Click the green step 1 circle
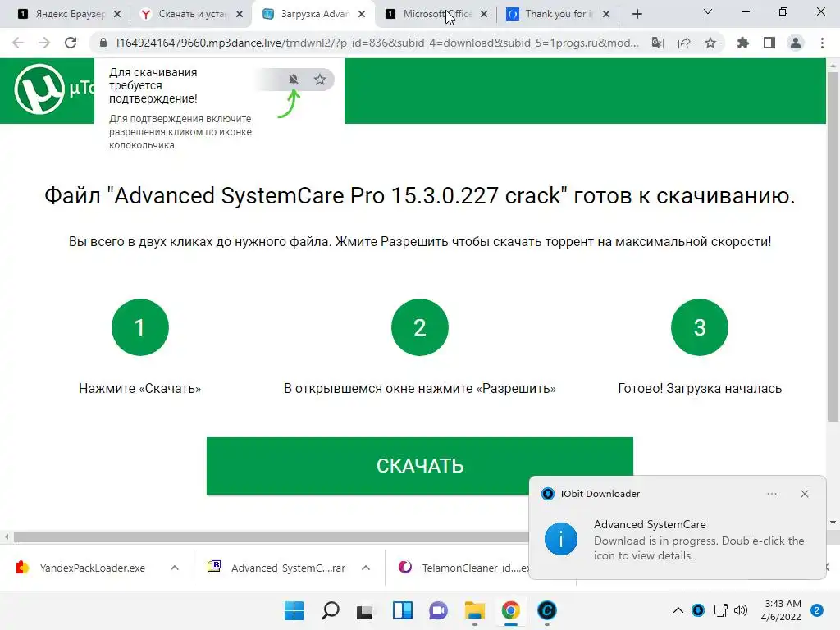840x630 pixels. click(139, 327)
